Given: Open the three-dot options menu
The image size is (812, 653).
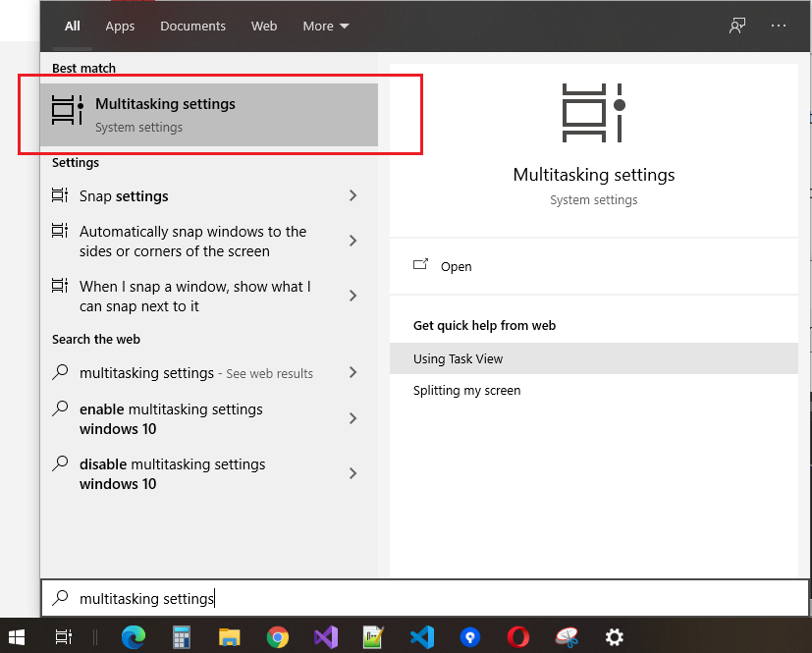Looking at the screenshot, I should (x=779, y=26).
